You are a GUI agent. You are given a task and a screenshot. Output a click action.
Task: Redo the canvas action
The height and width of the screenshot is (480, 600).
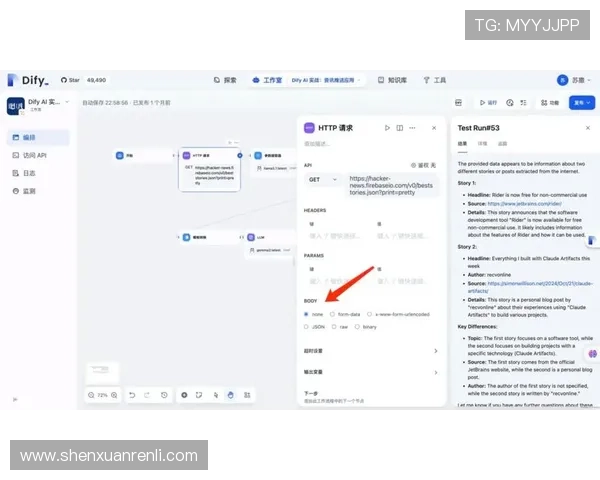(x=147, y=395)
